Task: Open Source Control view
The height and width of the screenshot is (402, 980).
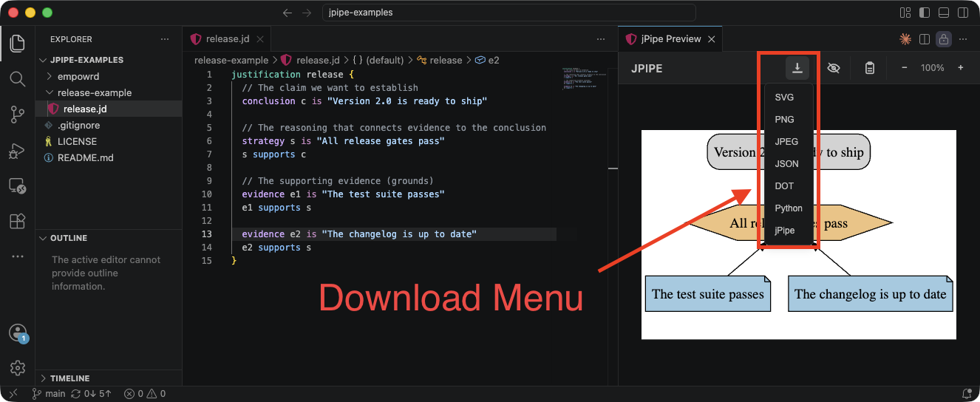Action: [17, 114]
